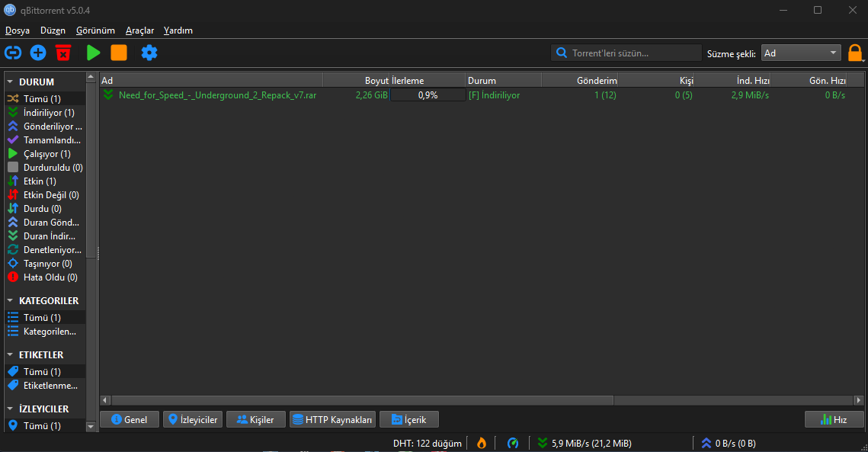Select Tümü (1) under İZLEYICILER
This screenshot has width=868, height=452.
click(46, 426)
